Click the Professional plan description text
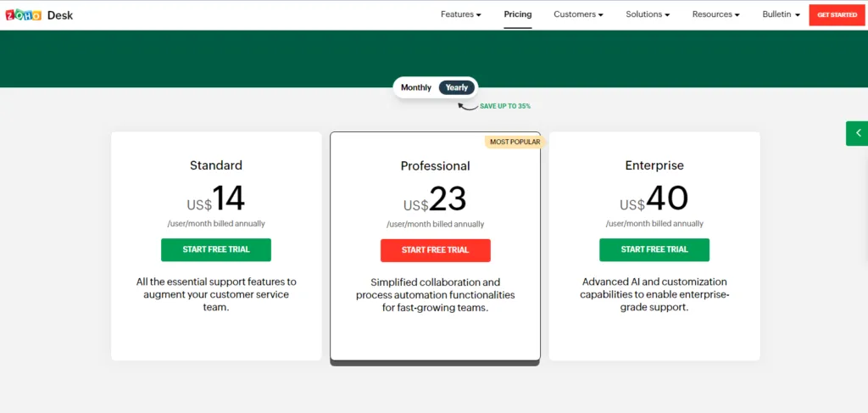Screen dimensions: 868x413 pos(435,295)
